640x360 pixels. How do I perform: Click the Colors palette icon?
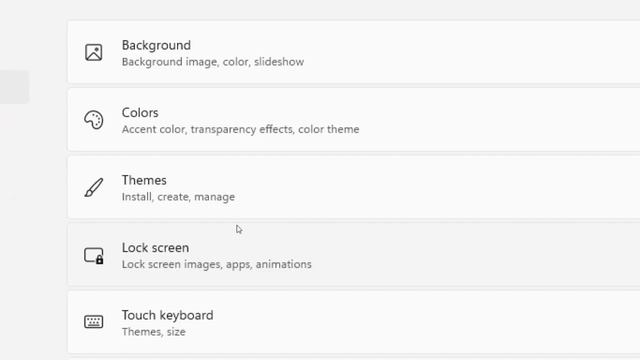tap(93, 120)
